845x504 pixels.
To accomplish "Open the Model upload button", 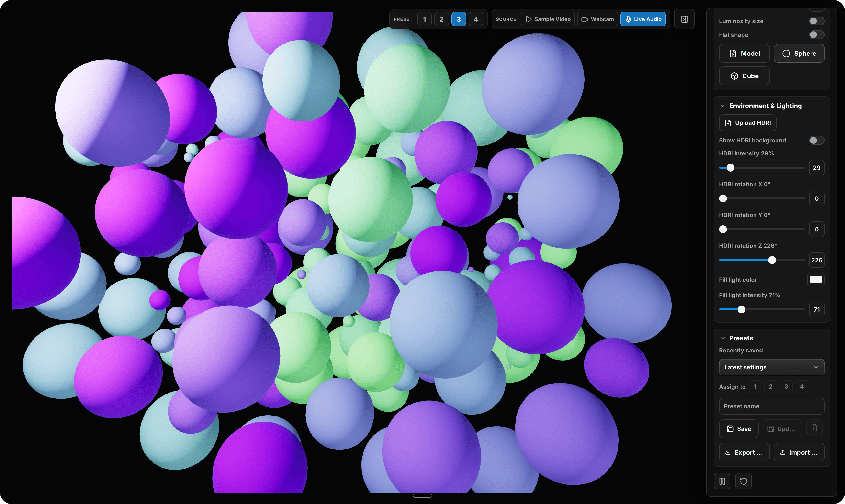I will click(744, 53).
